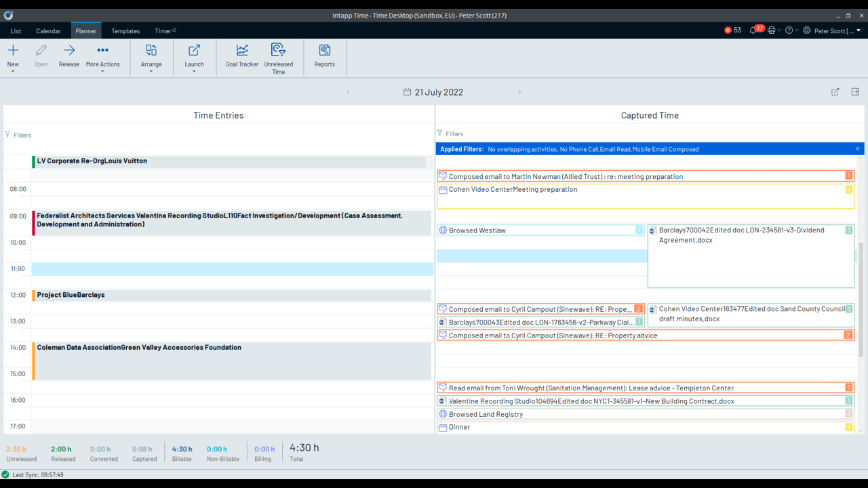
Task: Expand the New dropdown arrow
Action: click(13, 71)
